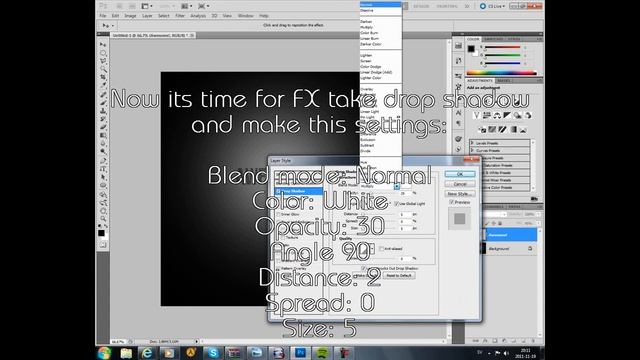
Task: Enable the Texture style checkbox
Action: pos(282,237)
